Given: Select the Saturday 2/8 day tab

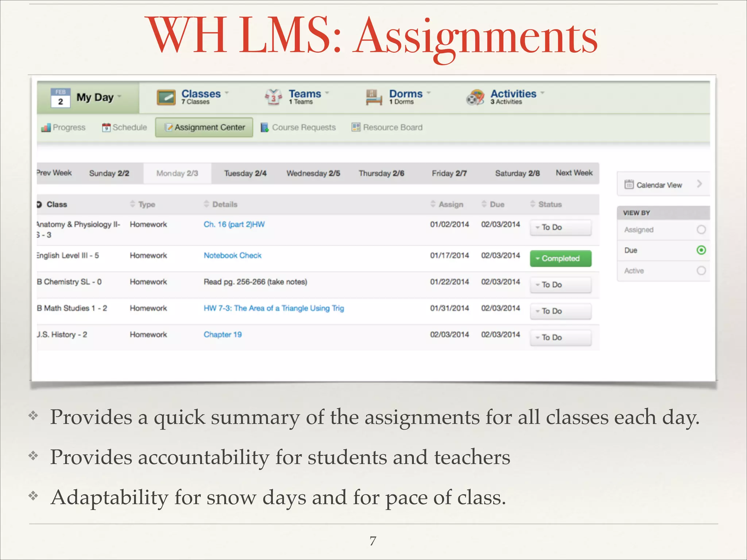Looking at the screenshot, I should tap(518, 173).
